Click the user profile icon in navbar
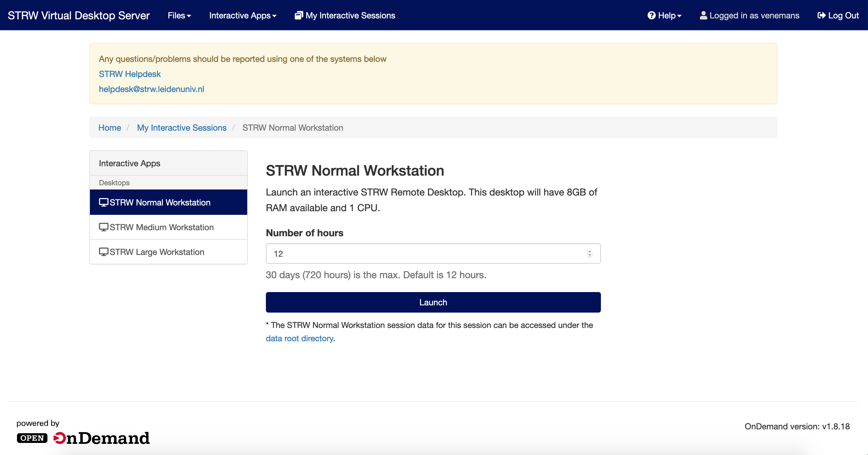This screenshot has width=868, height=455. click(703, 15)
